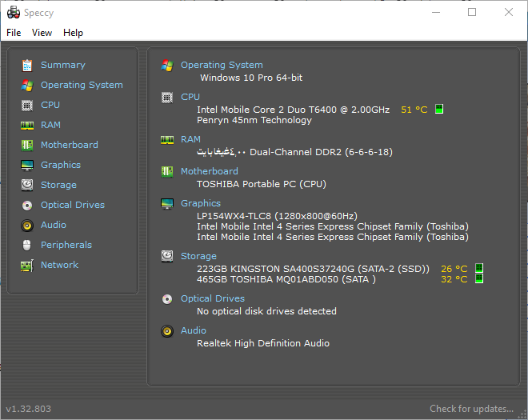Click the 26 °C storage temperature value
The height and width of the screenshot is (420, 528).
[x=454, y=269]
